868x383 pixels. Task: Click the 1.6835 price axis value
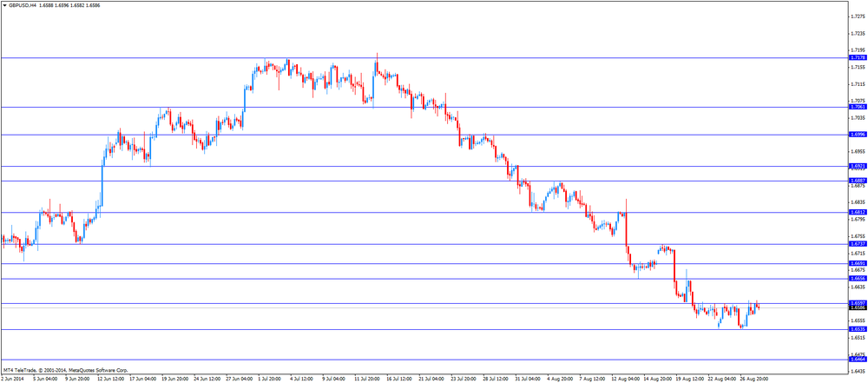coord(857,202)
